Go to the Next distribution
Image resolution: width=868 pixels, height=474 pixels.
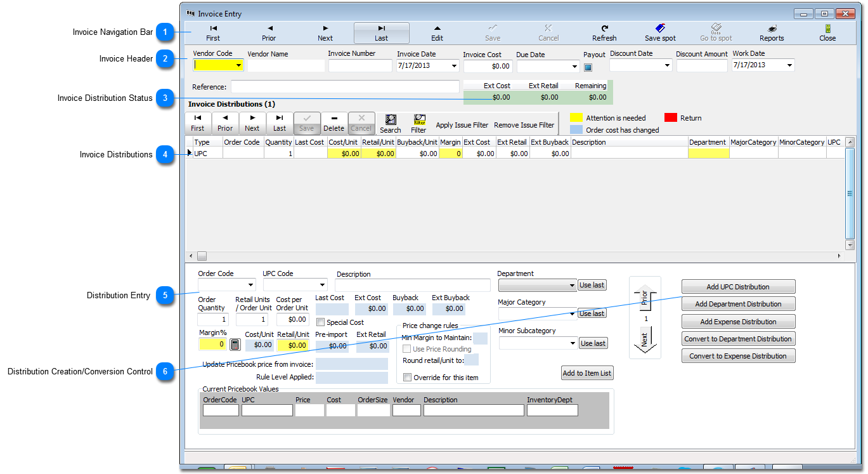coord(252,123)
